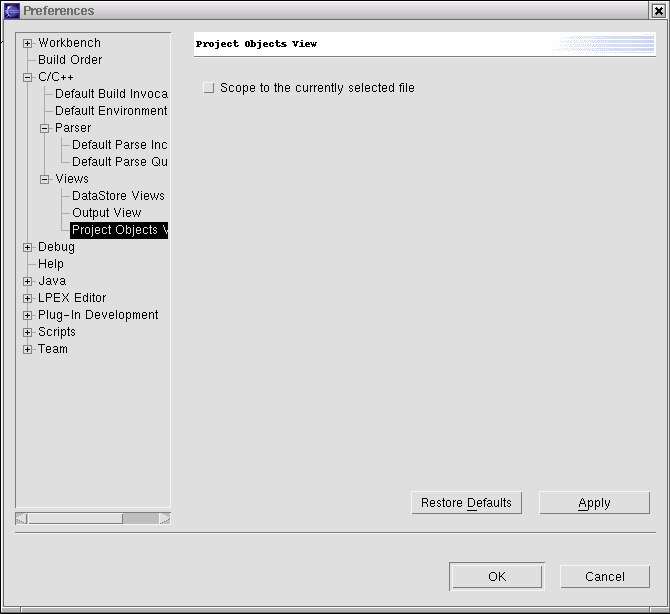The width and height of the screenshot is (670, 614).
Task: Expand the Workbench tree node
Action: coord(28,44)
